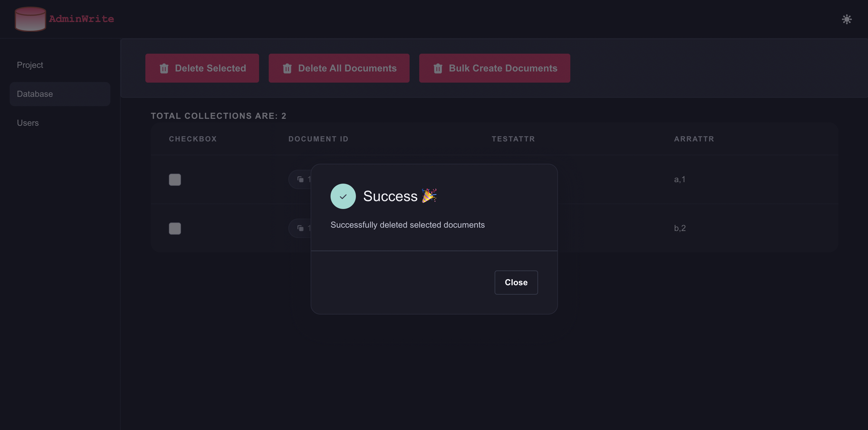The image size is (868, 430).
Task: Click the copy document ID icon second row
Action: point(300,228)
